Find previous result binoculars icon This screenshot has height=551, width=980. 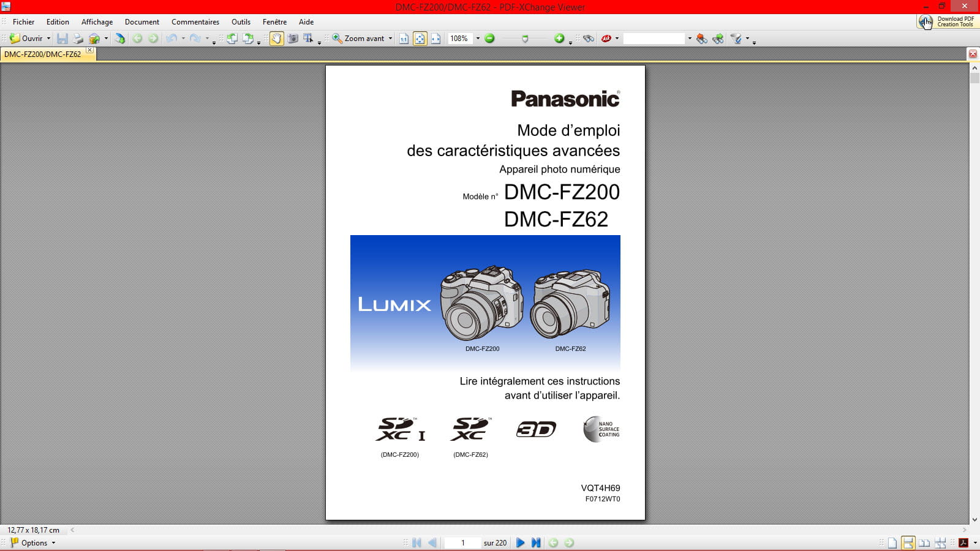coord(702,39)
